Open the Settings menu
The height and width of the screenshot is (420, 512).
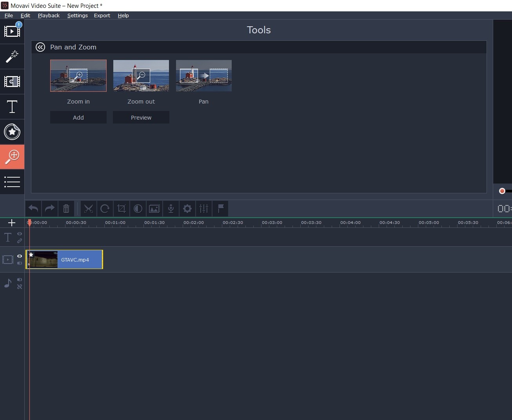click(x=78, y=15)
